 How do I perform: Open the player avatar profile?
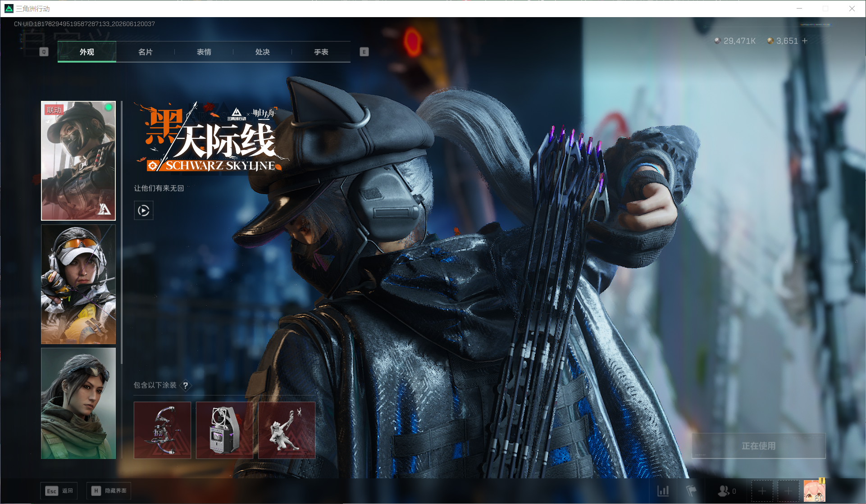(815, 490)
